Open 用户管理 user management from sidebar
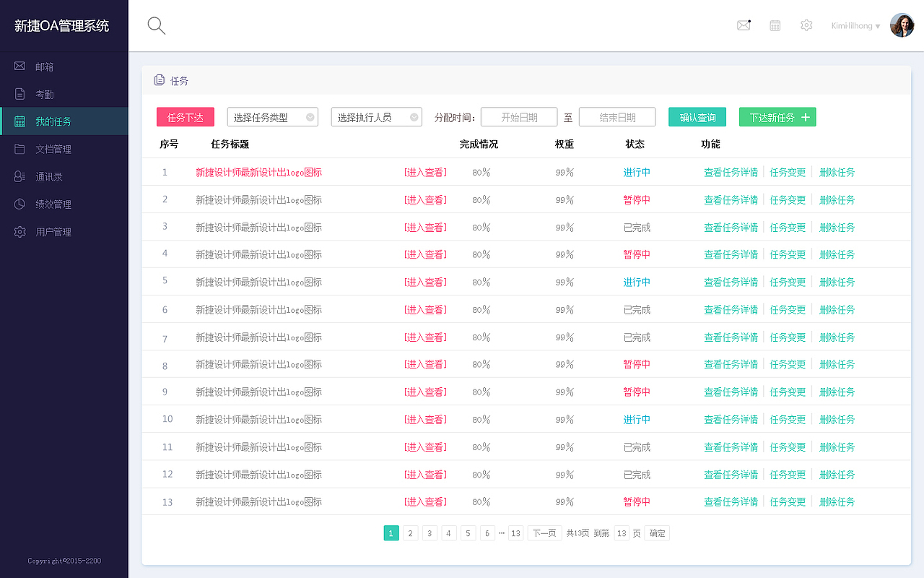The image size is (924, 578). coord(64,231)
